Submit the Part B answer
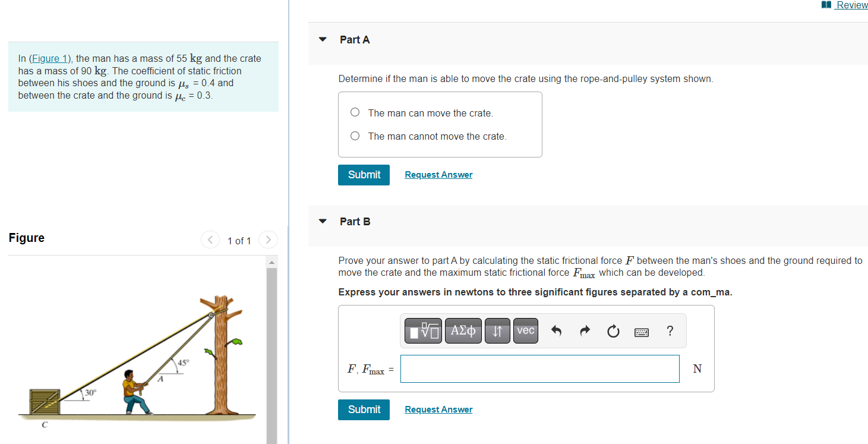 [x=363, y=410]
